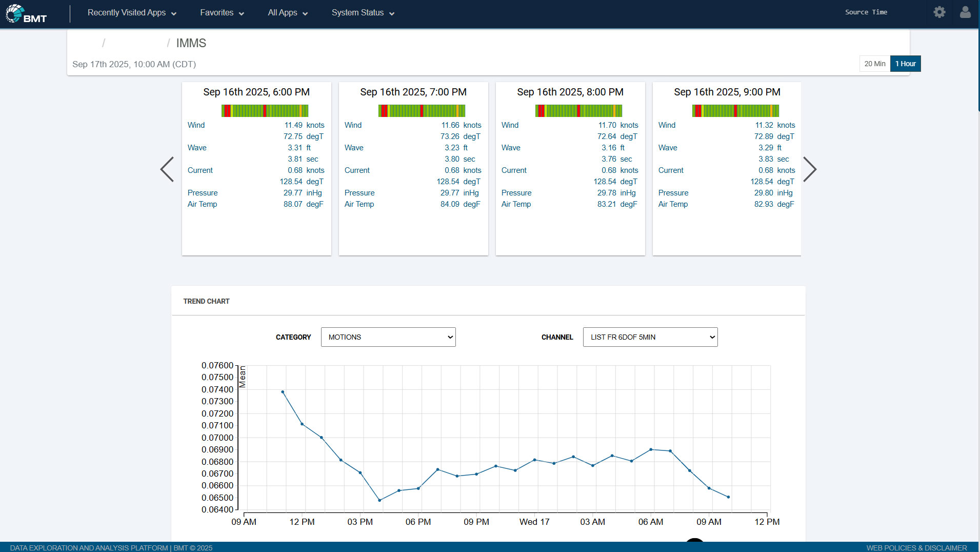Viewport: 980px width, 552px height.
Task: Open the Favorites menu
Action: pos(222,13)
